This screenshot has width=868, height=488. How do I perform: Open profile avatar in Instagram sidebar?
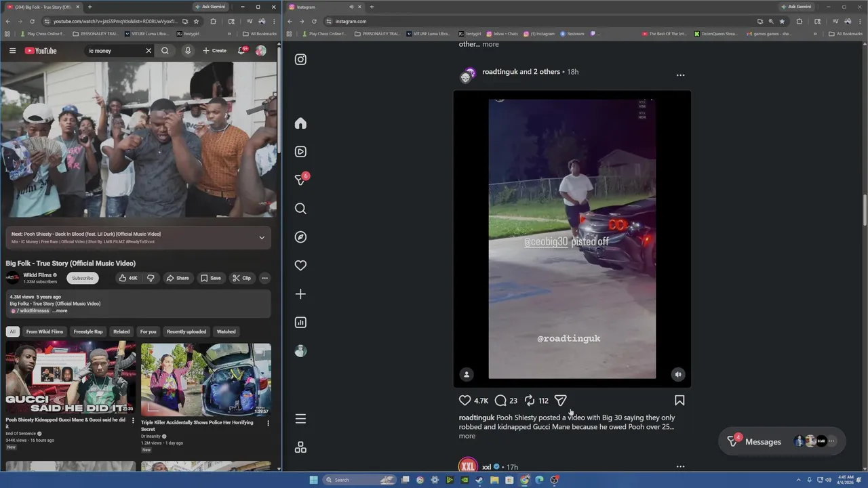(x=300, y=351)
